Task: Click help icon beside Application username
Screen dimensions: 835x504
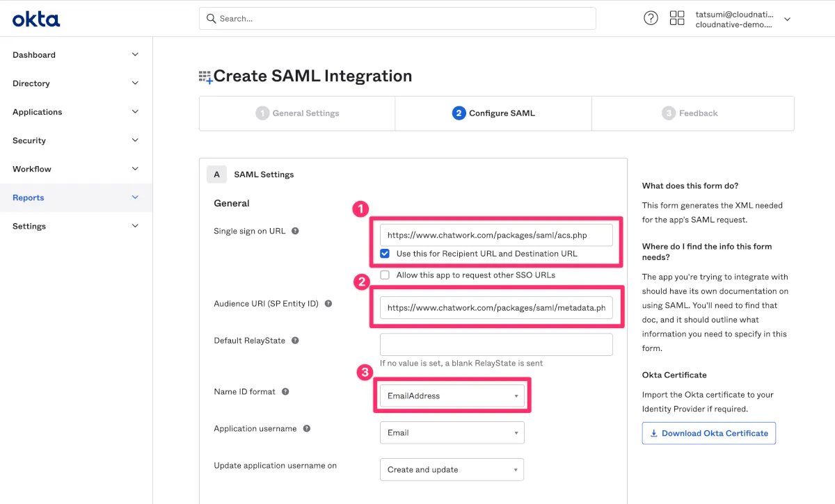Action: pyautogui.click(x=307, y=429)
